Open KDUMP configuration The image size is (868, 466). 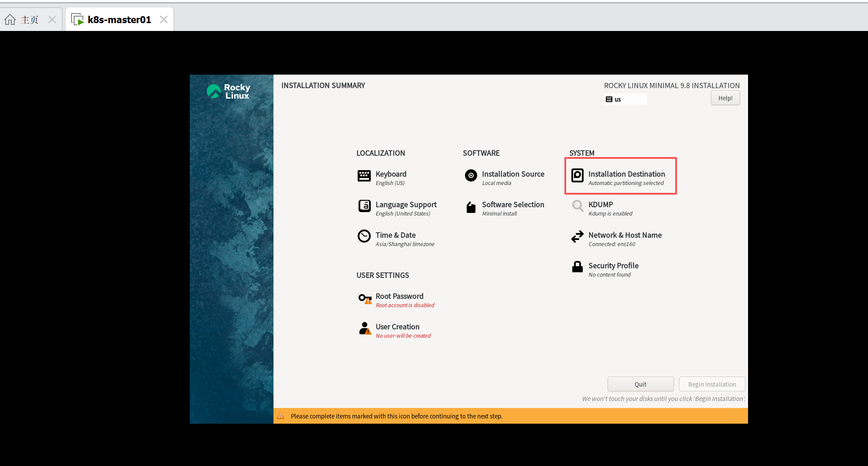(x=601, y=205)
